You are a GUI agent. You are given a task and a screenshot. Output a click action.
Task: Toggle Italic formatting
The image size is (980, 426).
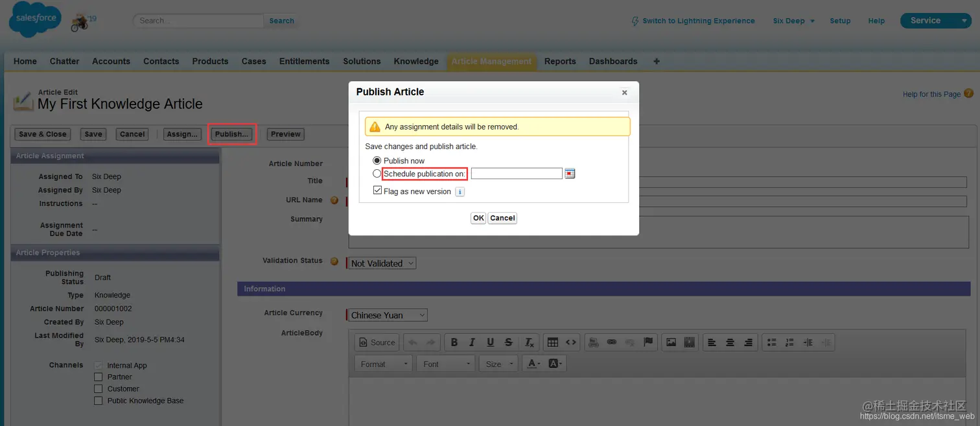point(472,342)
